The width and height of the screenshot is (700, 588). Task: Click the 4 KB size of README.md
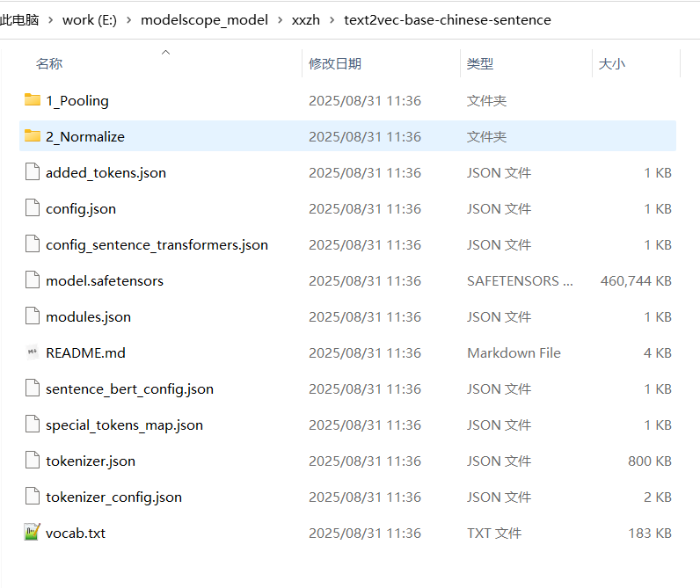tap(658, 353)
